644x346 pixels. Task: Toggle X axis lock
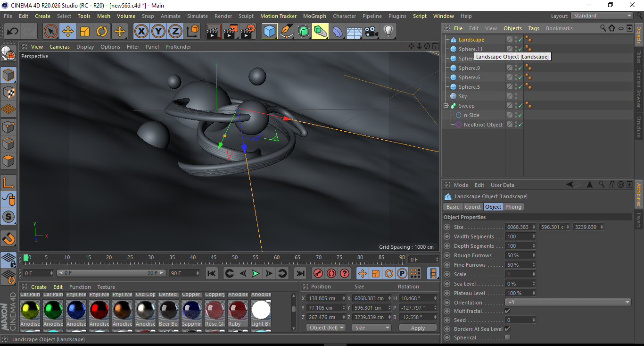pyautogui.click(x=141, y=32)
